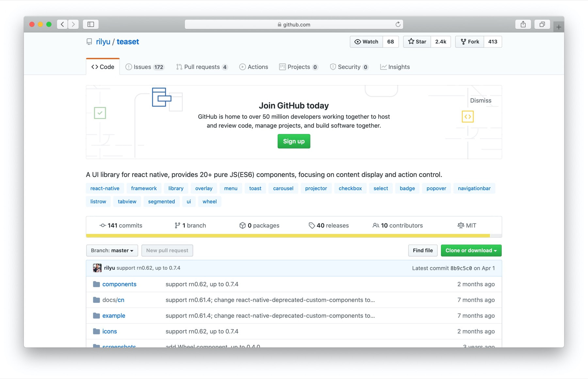The height and width of the screenshot is (379, 588).
Task: Open the 413 forks count
Action: (493, 42)
